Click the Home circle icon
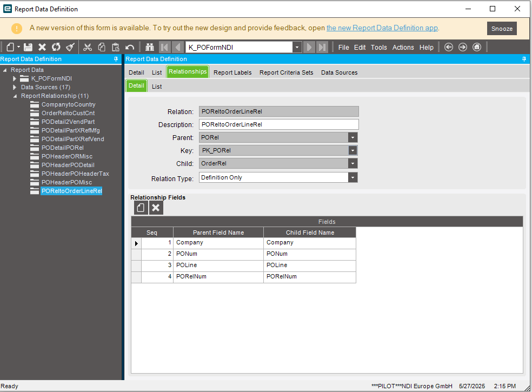 coord(477,47)
